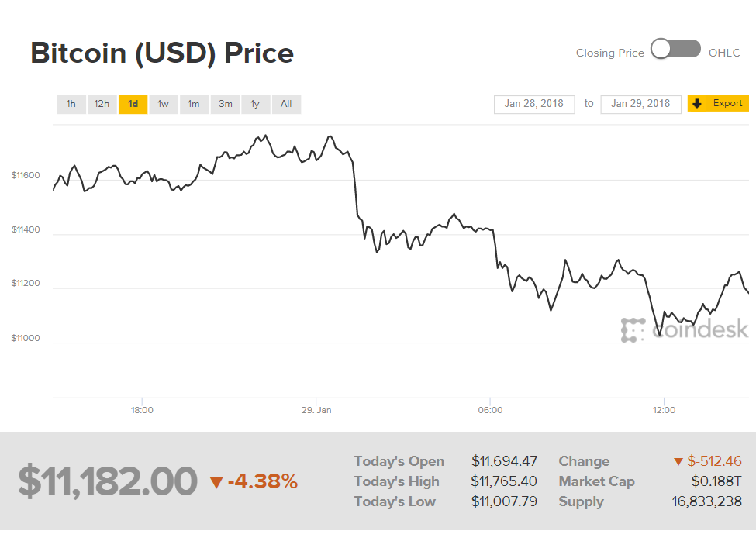756x548 pixels.
Task: Open the Jan 29, 2018 end date field
Action: [640, 104]
